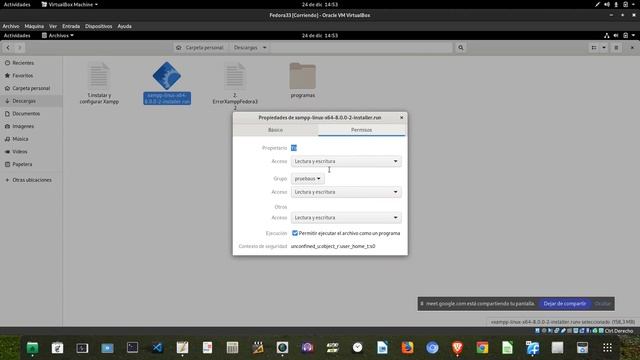
Task: Switch to the Básico tab
Action: 275,130
